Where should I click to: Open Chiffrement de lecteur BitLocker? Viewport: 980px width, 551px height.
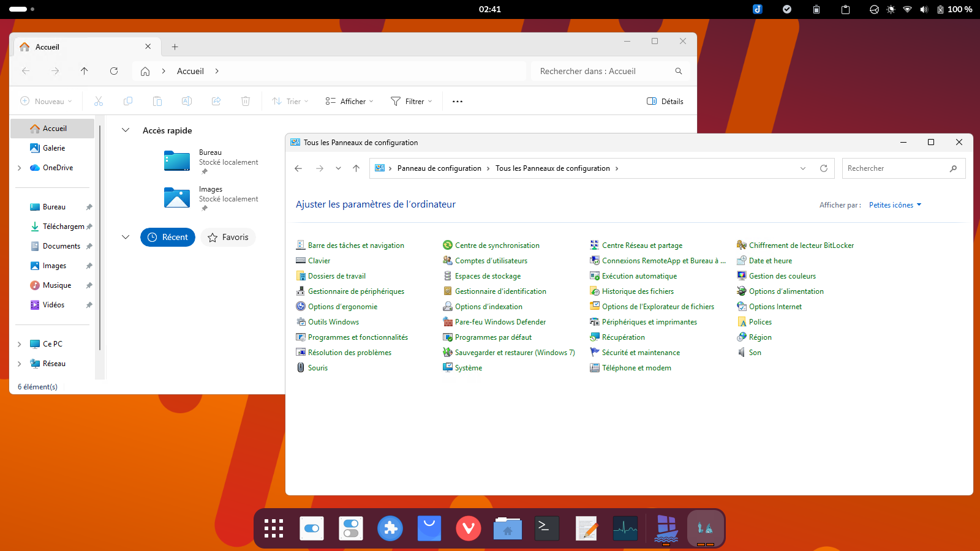click(801, 246)
